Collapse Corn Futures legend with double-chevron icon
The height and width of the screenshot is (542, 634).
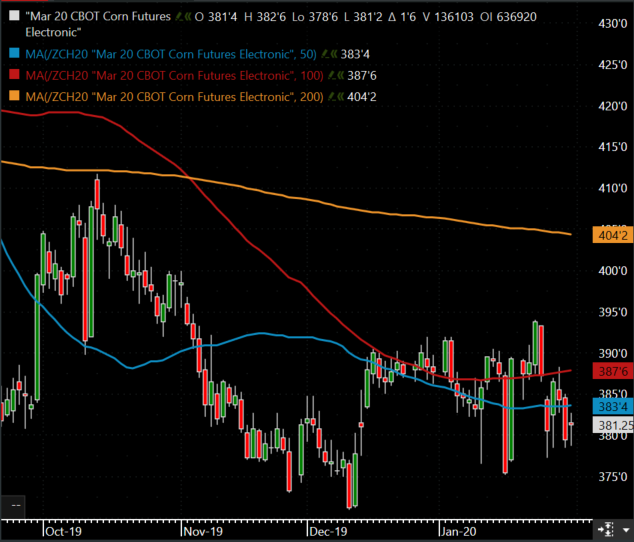coord(188,17)
